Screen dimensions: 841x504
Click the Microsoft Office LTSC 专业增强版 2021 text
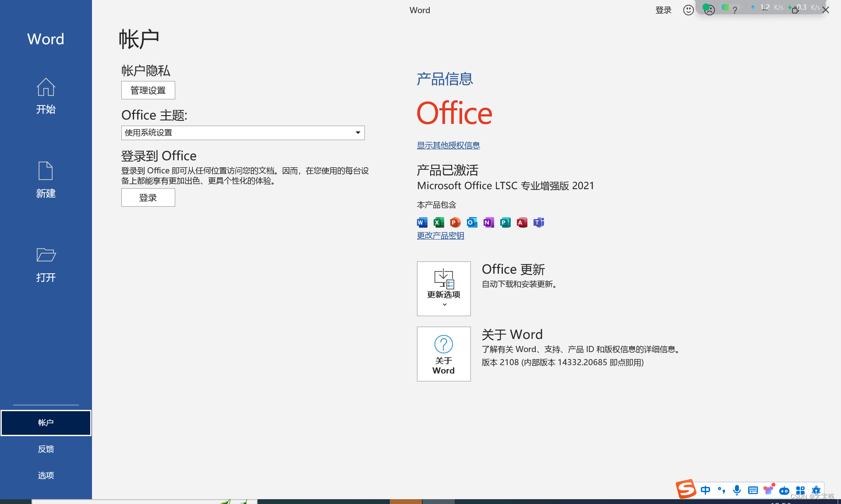505,186
